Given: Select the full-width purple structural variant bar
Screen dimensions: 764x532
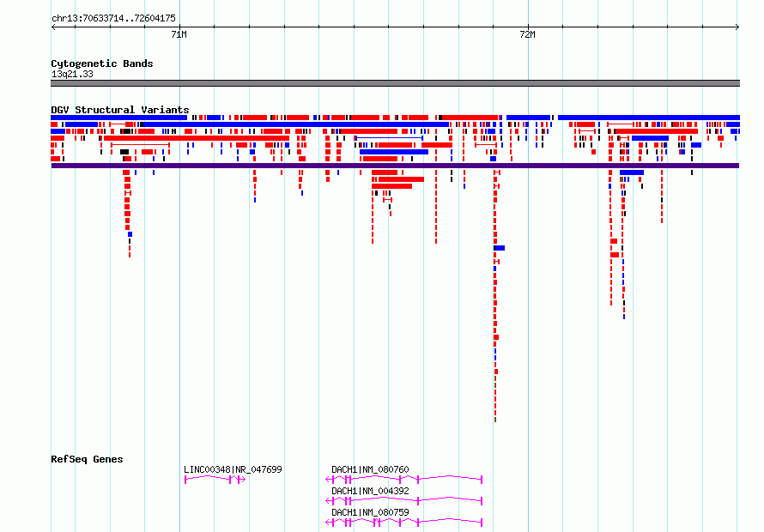Looking at the screenshot, I should (395, 166).
